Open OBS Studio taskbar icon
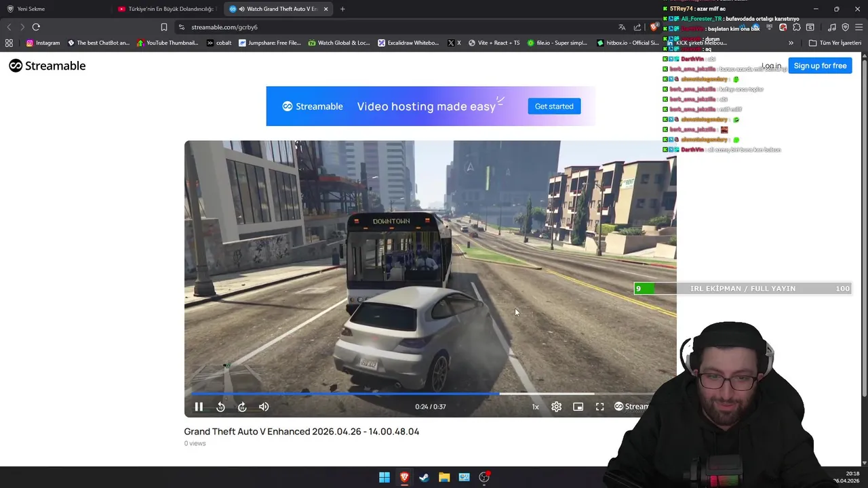 [484, 477]
